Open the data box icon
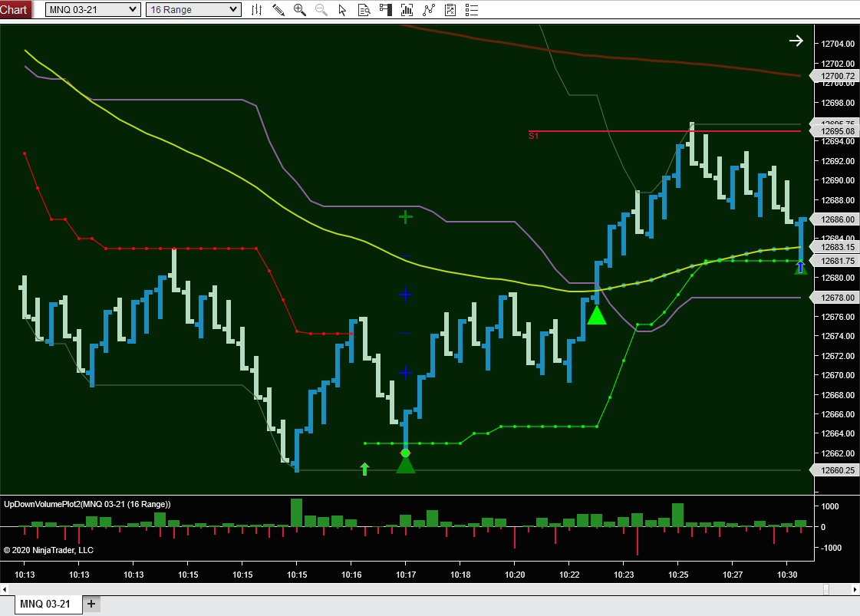The width and height of the screenshot is (860, 616). (364, 10)
